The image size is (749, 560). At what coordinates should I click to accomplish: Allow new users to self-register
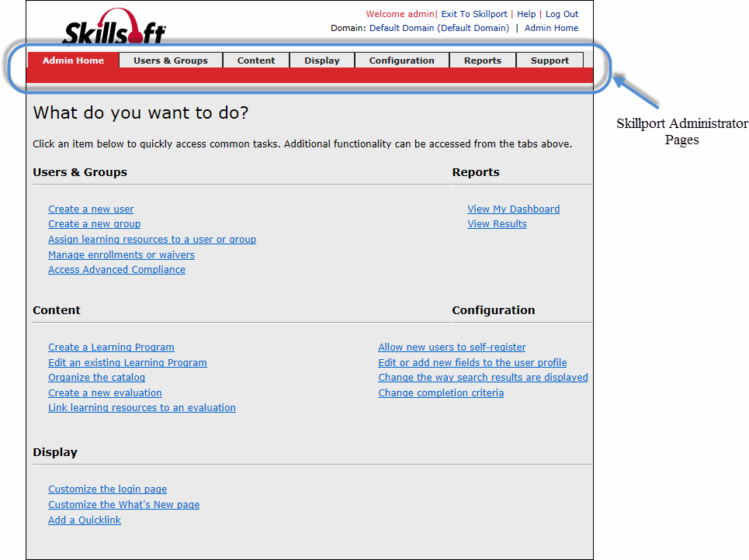(452, 347)
